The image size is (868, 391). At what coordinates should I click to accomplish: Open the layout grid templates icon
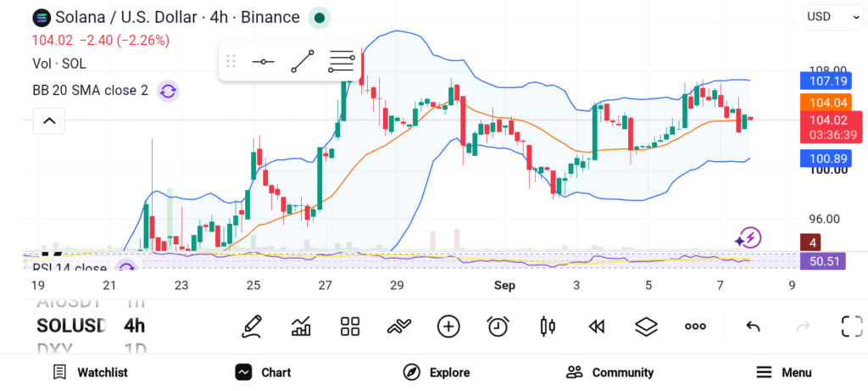pyautogui.click(x=350, y=327)
